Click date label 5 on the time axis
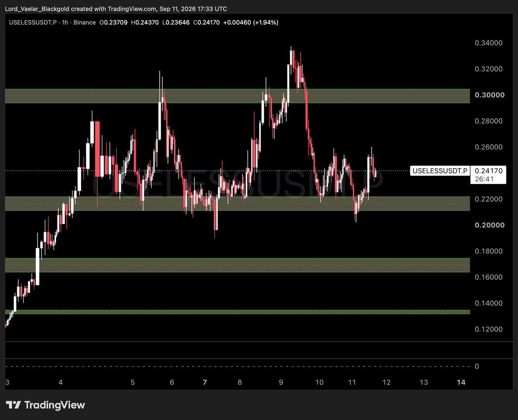Viewport: 518px width, 420px height. pos(133,382)
